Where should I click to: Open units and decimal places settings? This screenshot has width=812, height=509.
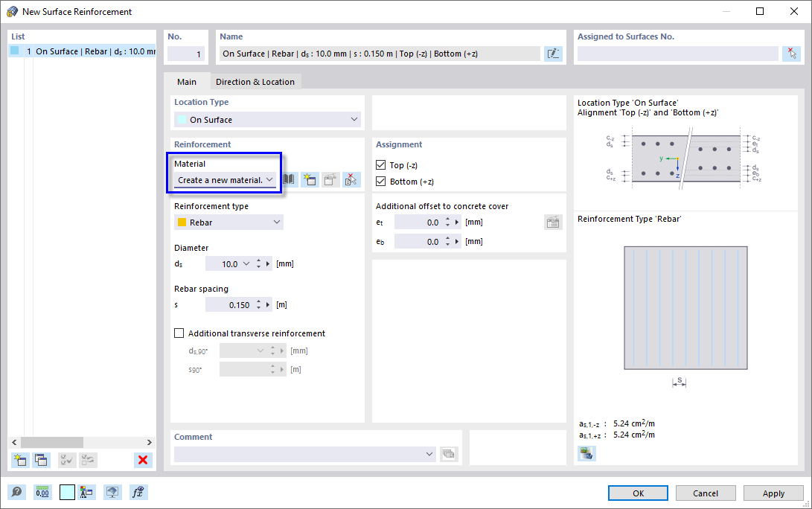pyautogui.click(x=42, y=492)
